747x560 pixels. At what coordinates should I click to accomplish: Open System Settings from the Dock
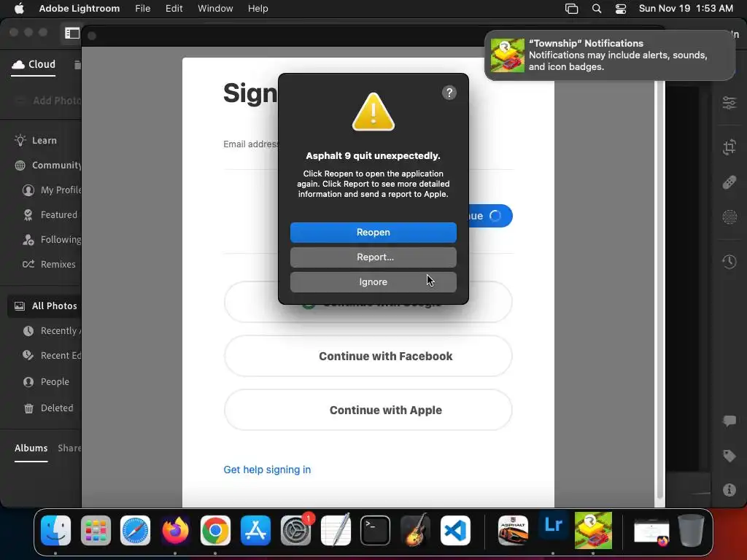295,531
